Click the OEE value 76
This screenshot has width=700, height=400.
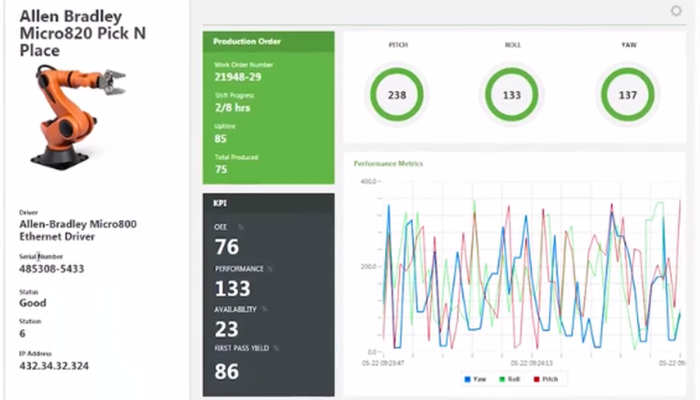coord(227,247)
